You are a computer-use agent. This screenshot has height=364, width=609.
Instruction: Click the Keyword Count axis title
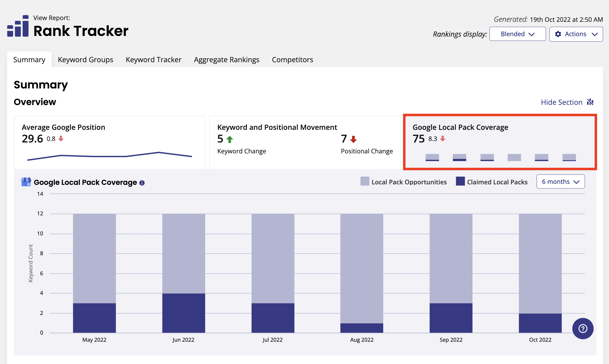tap(30, 263)
